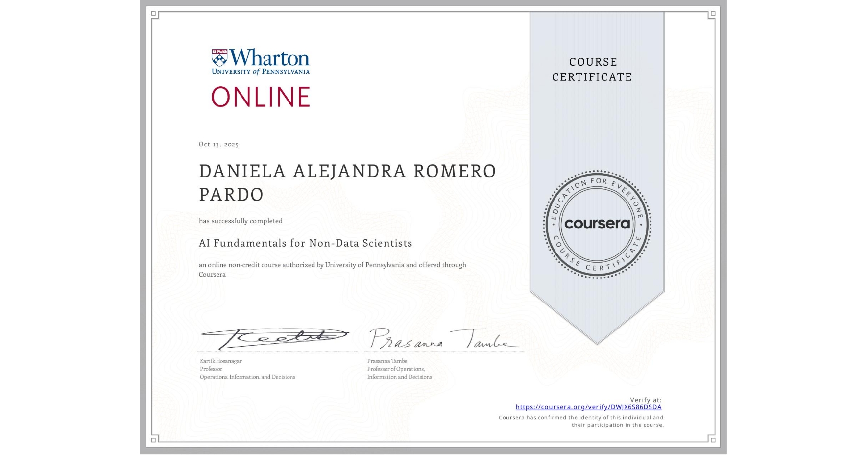Click Kartik Hosanagar's signature
This screenshot has height=455, width=868.
(274, 338)
